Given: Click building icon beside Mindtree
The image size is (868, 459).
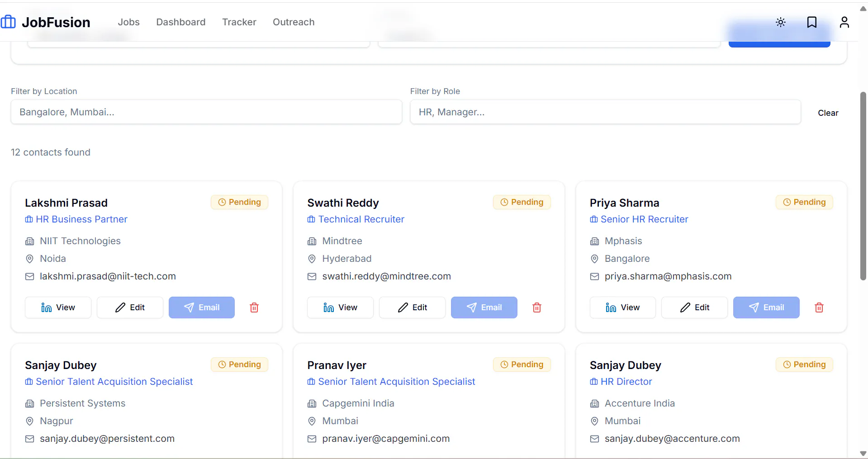Looking at the screenshot, I should click(x=312, y=241).
